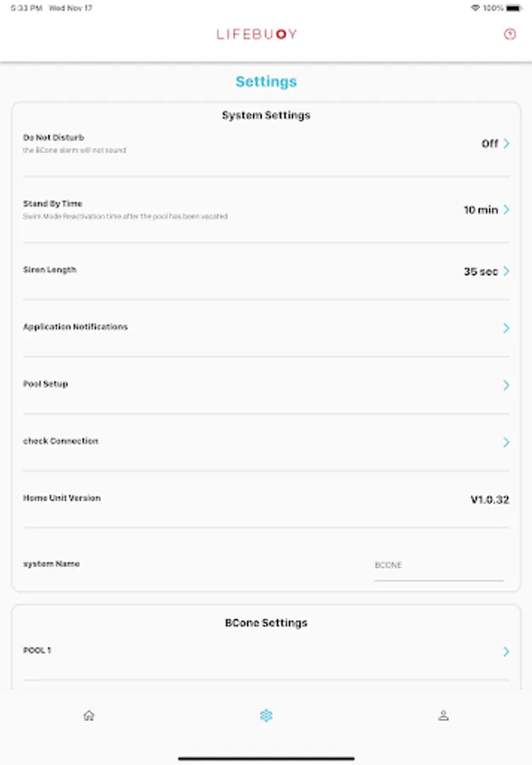The image size is (532, 765).
Task: Open the Home tab icon
Action: click(88, 716)
